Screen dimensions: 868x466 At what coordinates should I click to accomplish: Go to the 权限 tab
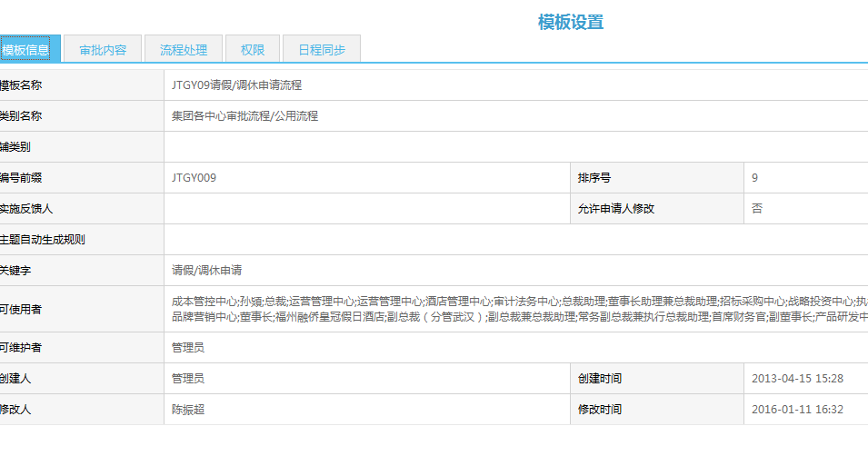253,50
